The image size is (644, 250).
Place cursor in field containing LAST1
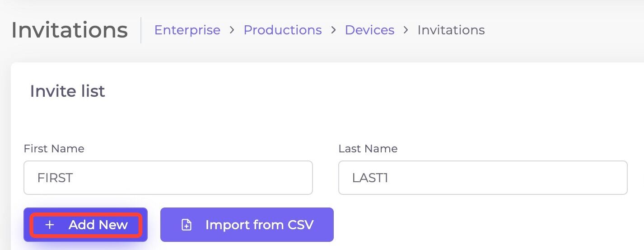pos(483,178)
